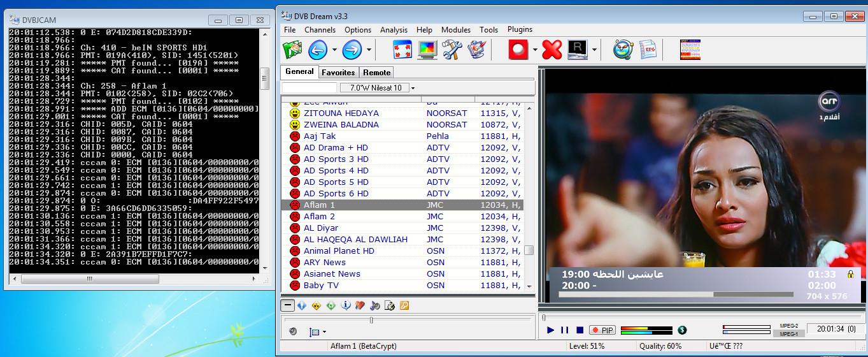Open the color TV monitor icon
This screenshot has height=357, width=868.
(x=427, y=50)
